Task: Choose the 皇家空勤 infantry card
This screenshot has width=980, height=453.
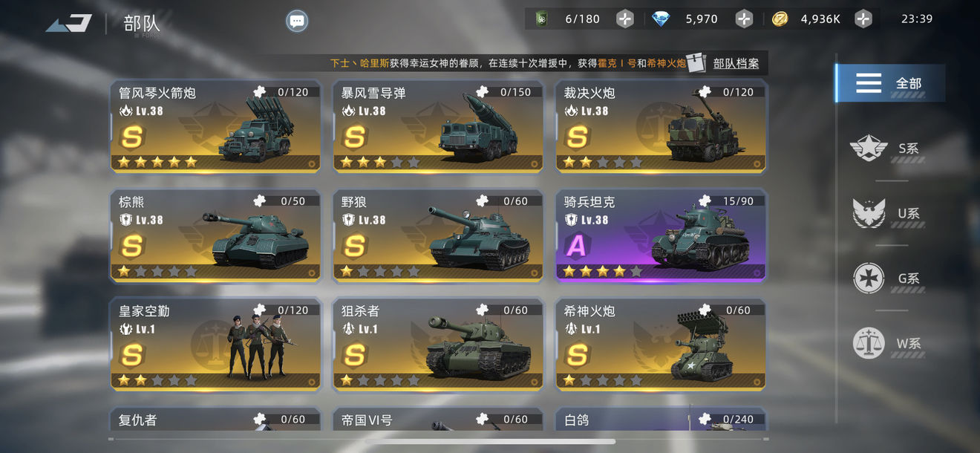Action: pyautogui.click(x=216, y=345)
